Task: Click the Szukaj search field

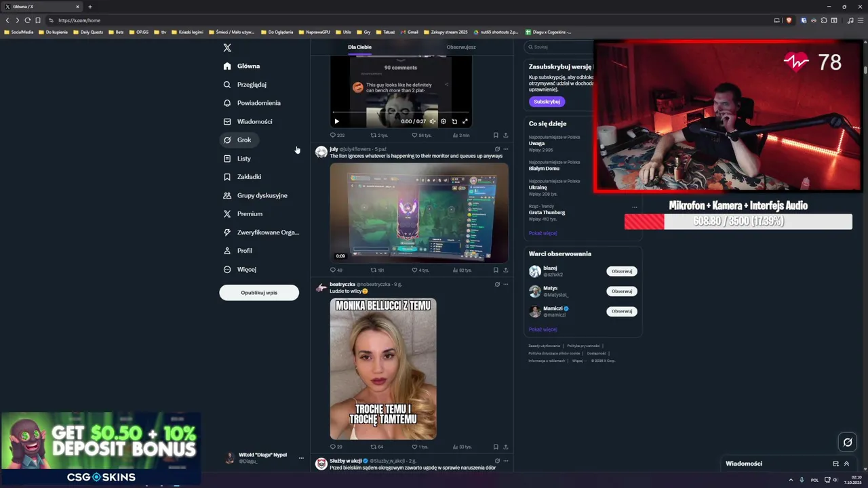Action: pos(560,47)
